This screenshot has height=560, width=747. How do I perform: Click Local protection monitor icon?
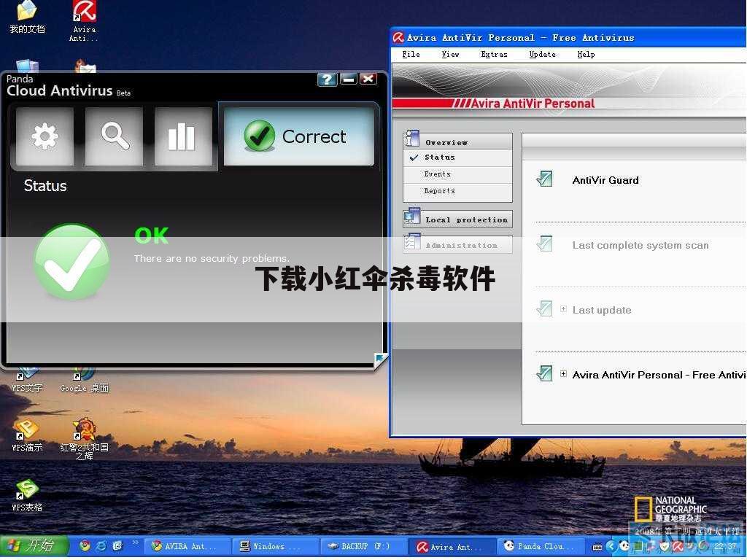(x=411, y=216)
